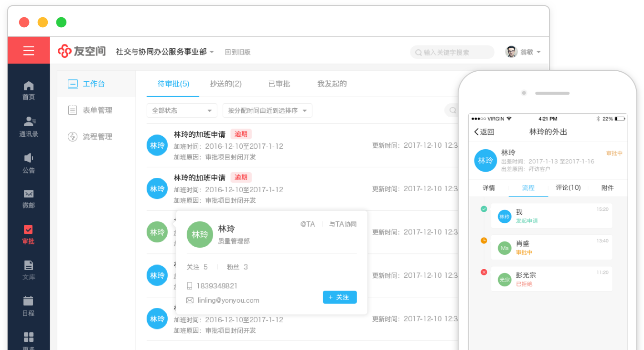
Task: Click phone number 1839348821
Action: tap(216, 286)
